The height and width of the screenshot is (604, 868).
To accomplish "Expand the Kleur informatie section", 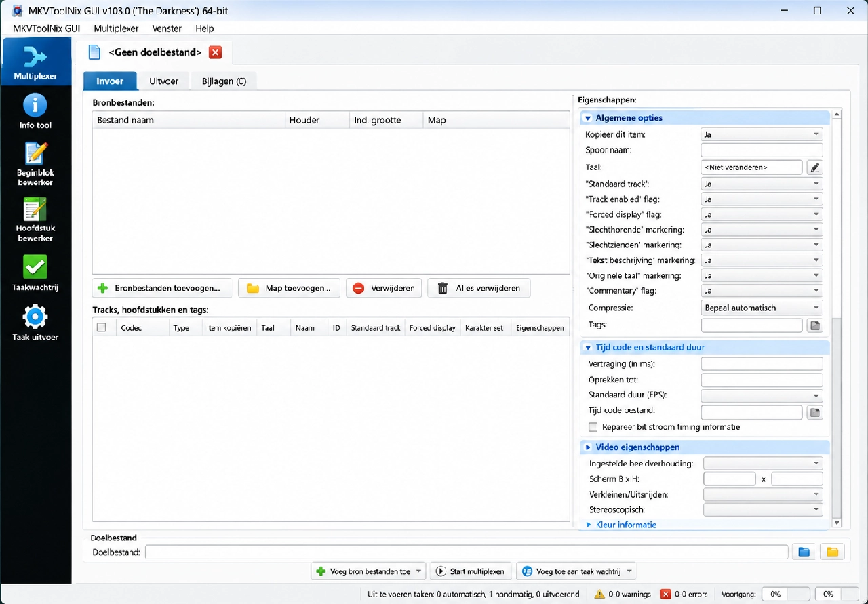I will [589, 525].
